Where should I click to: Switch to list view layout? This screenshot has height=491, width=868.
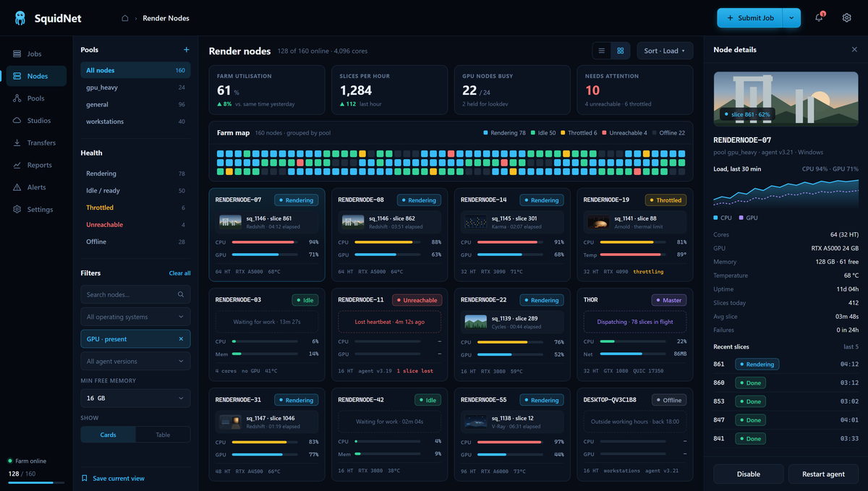coord(602,51)
